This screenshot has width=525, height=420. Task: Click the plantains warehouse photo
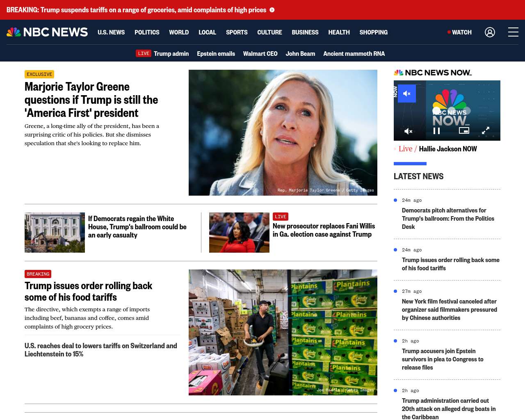283,332
